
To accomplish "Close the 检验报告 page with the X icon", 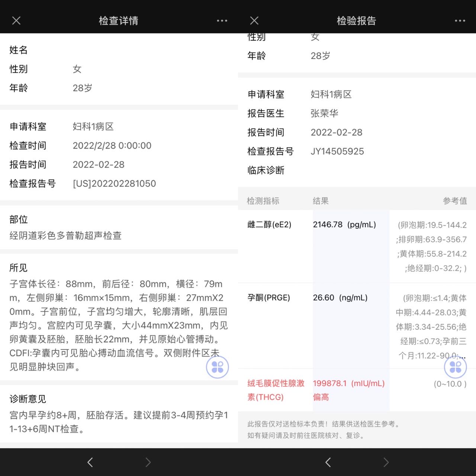I will (x=254, y=21).
